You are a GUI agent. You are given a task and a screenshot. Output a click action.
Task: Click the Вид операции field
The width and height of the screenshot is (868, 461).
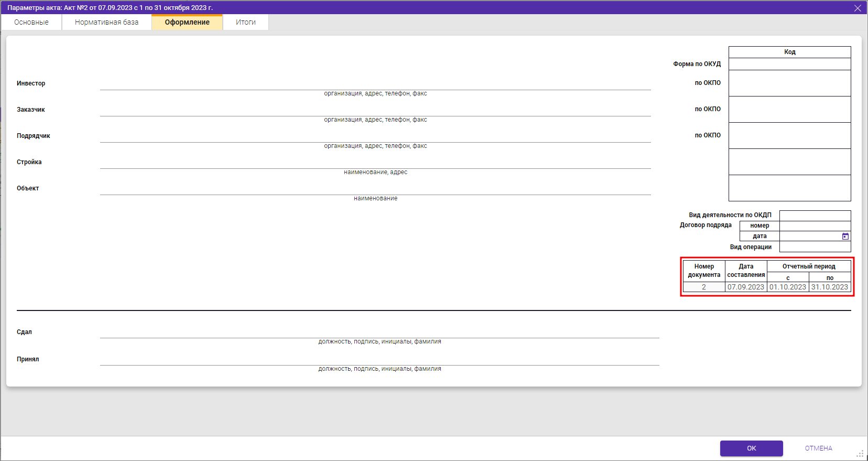click(x=815, y=247)
